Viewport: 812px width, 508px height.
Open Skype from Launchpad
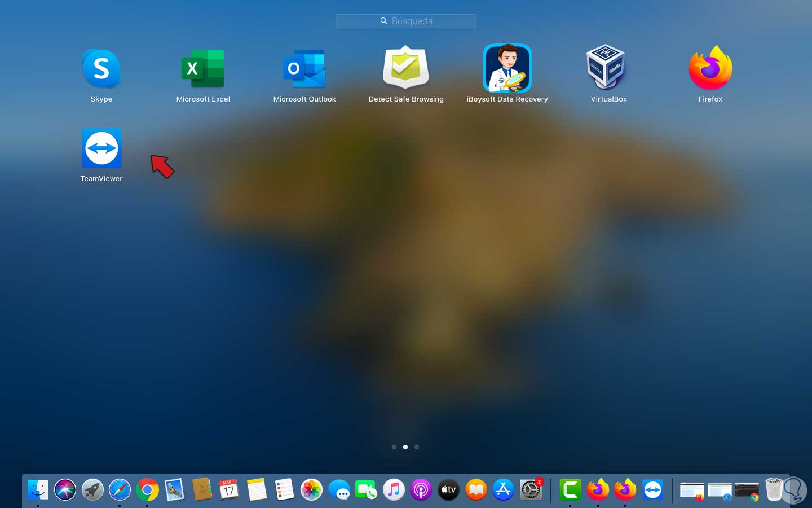pyautogui.click(x=101, y=69)
